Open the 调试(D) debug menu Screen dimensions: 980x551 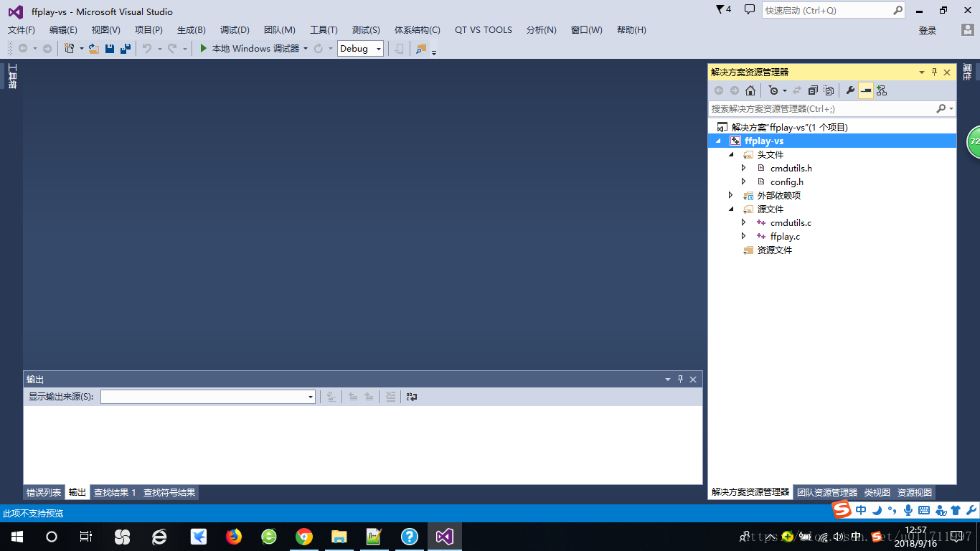235,29
